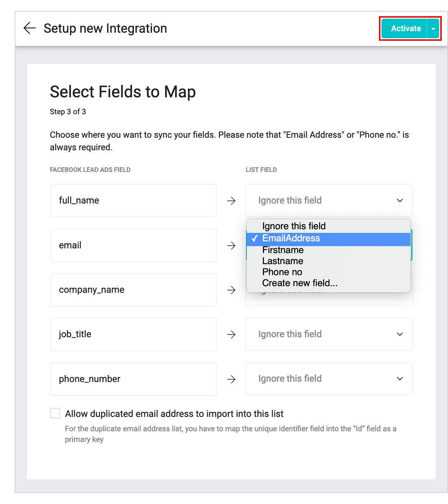Open the phone_number list field dropdown

[x=329, y=379]
